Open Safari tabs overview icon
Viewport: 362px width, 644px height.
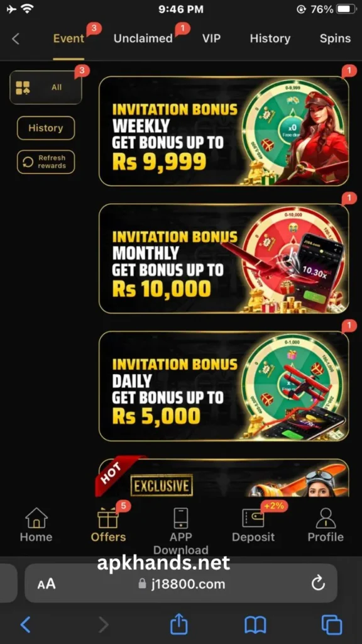(332, 625)
